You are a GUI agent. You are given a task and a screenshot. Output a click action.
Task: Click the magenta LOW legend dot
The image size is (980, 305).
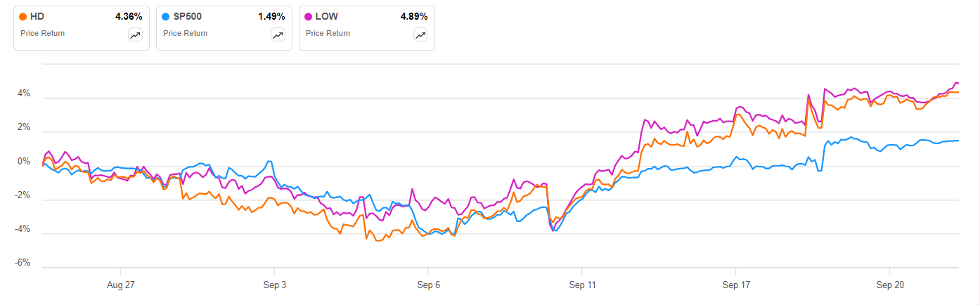[309, 16]
